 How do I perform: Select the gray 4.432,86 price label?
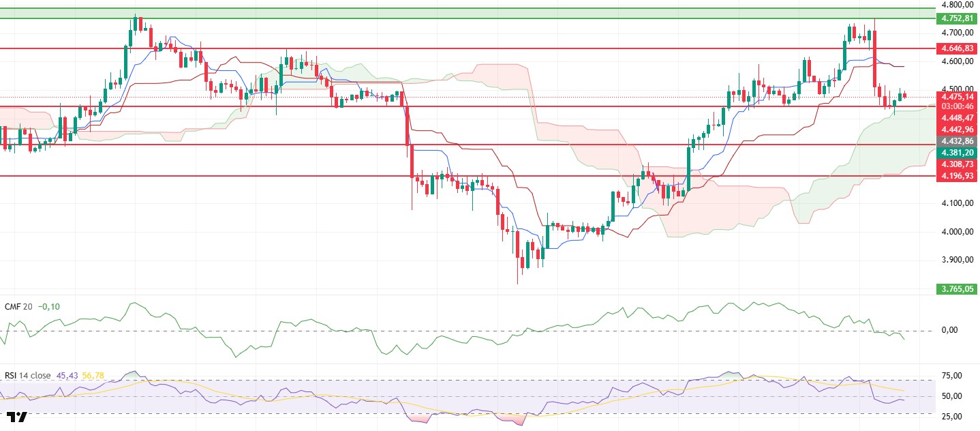click(957, 141)
